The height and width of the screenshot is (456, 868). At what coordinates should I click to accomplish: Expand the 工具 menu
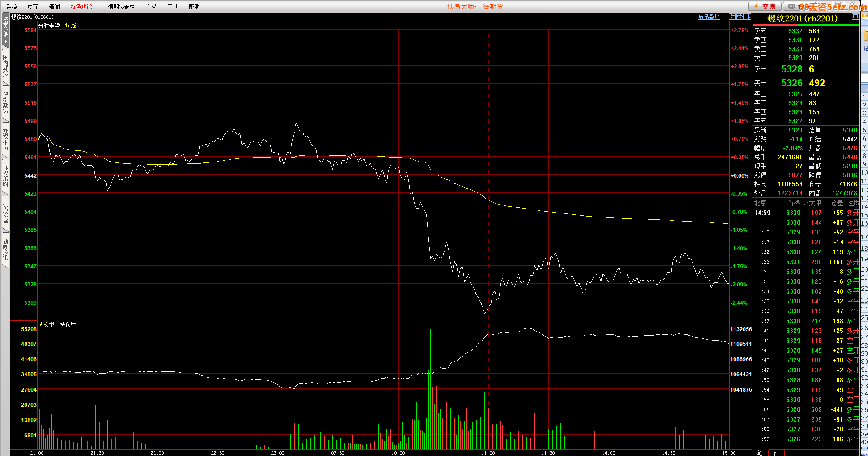(x=172, y=7)
